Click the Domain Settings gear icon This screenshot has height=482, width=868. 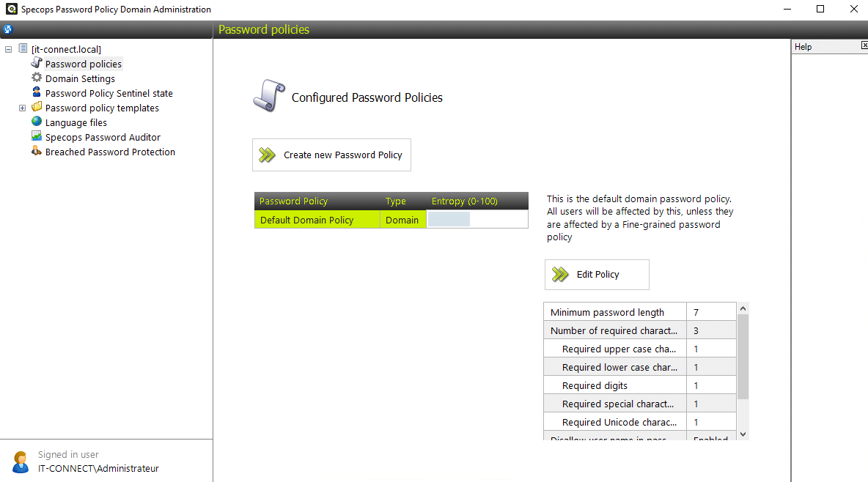point(37,78)
